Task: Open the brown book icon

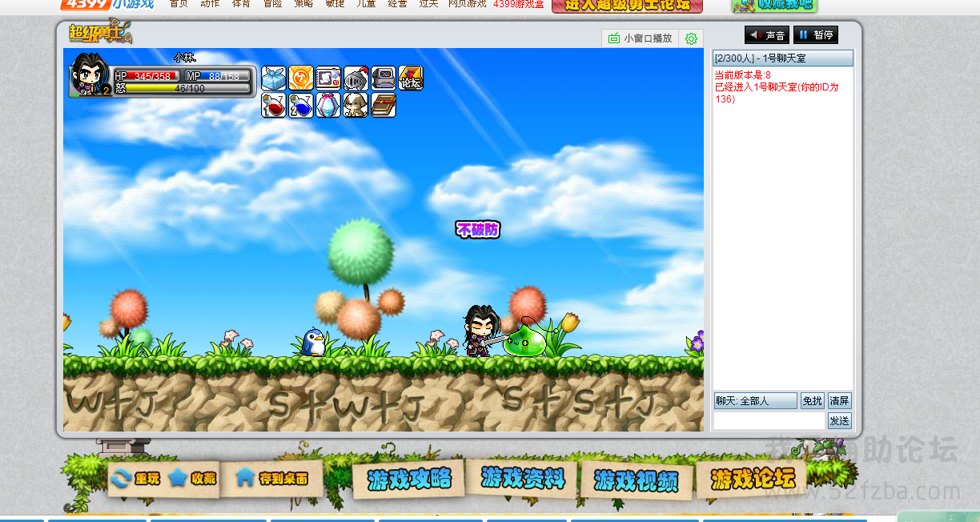Action: (384, 106)
